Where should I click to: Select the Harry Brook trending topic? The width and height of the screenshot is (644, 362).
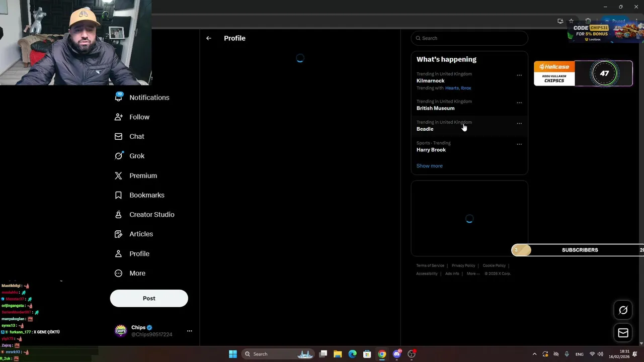[x=469, y=146]
